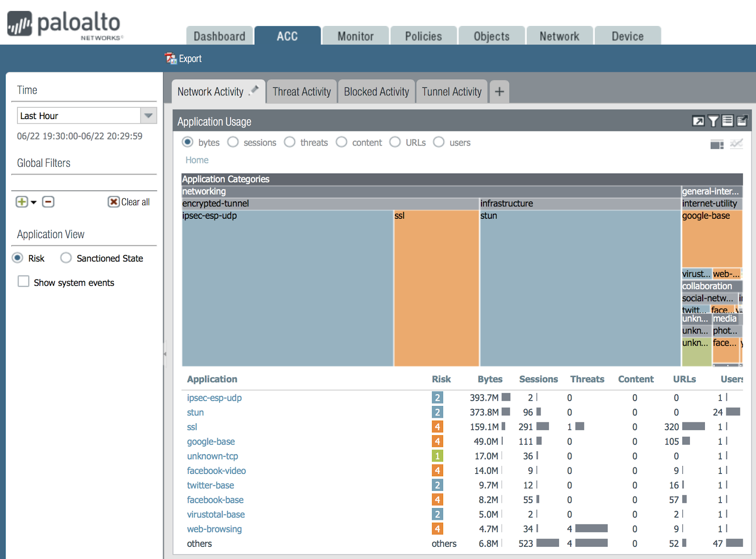Click the Home breadcrumb link
The width and height of the screenshot is (756, 559).
pyautogui.click(x=197, y=160)
